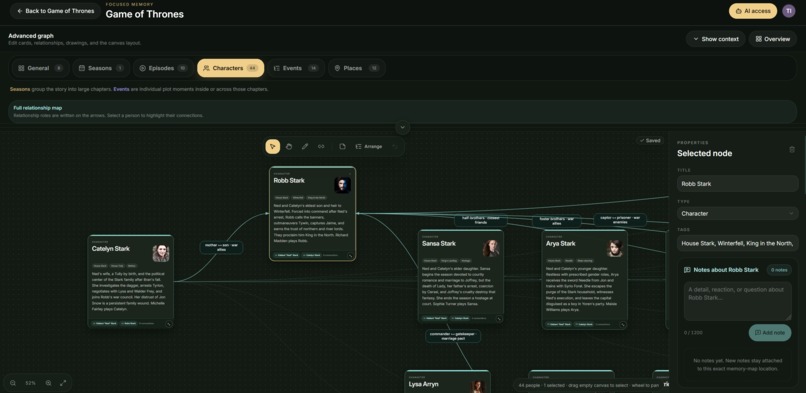Select the Lysa Arryn card title
The image size is (806, 393).
425,384
